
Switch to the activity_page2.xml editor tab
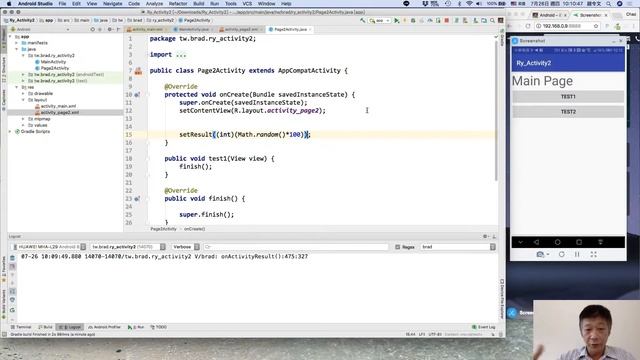point(240,29)
